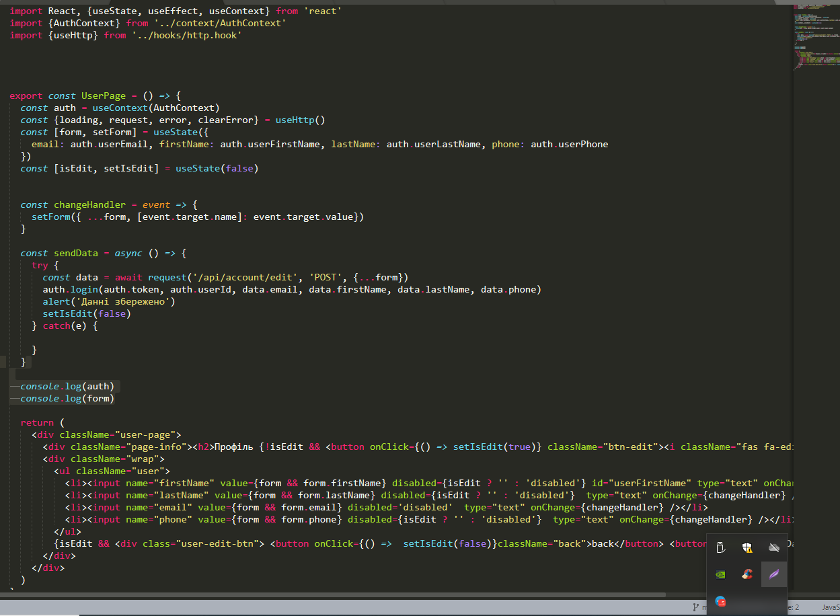Screen dimensions: 840x616
Task: Click the 'changeHandler' constant declaration
Action: click(89, 204)
